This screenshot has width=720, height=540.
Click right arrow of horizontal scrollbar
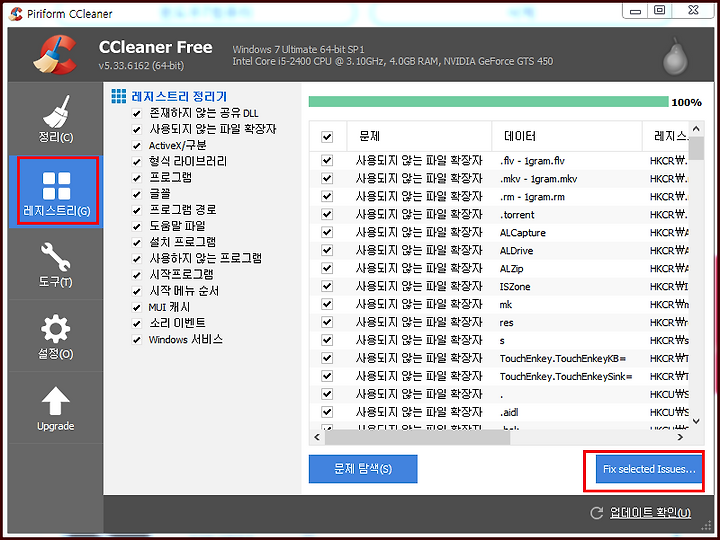680,438
